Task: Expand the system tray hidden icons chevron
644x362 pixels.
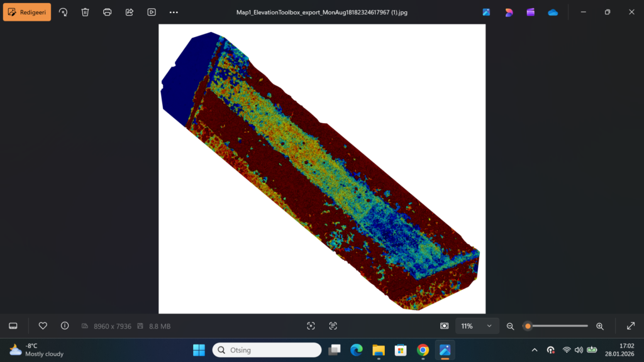Action: (535, 349)
